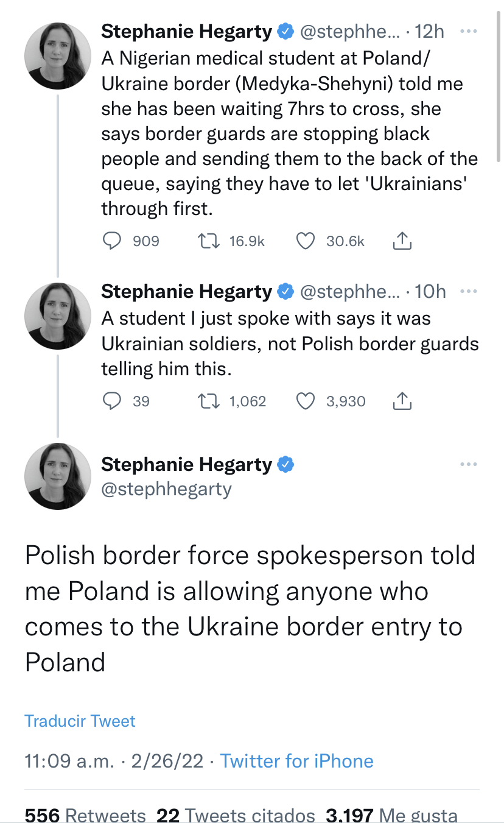
Task: View the 22 Tweets citados list
Action: 236,815
